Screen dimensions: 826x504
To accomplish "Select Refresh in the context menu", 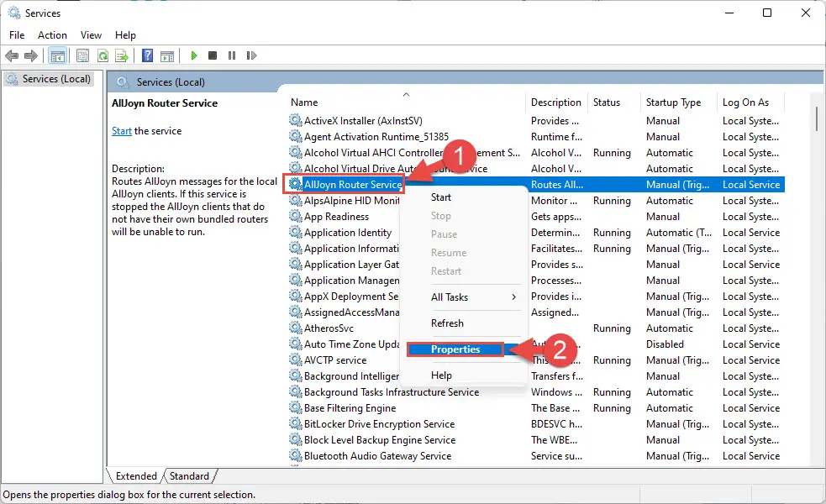I will pos(447,323).
